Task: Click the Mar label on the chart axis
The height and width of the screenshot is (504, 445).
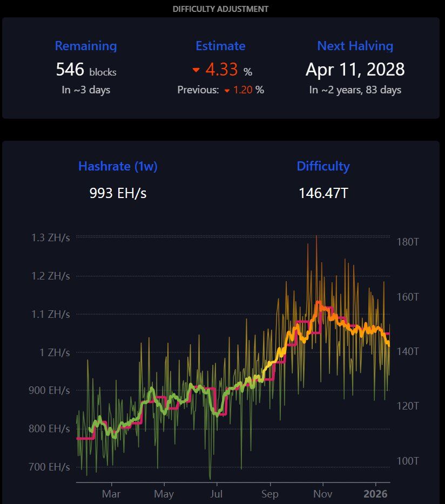Action: [111, 494]
